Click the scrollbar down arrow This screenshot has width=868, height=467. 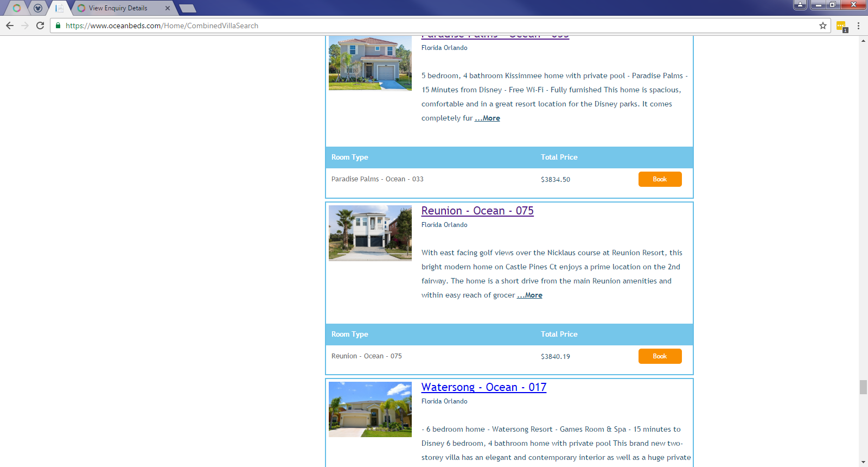pos(863,462)
